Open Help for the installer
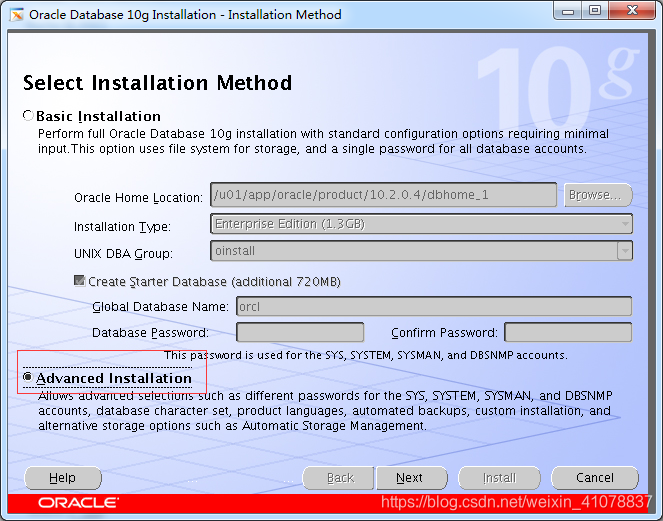The width and height of the screenshot is (663, 521). (63, 478)
